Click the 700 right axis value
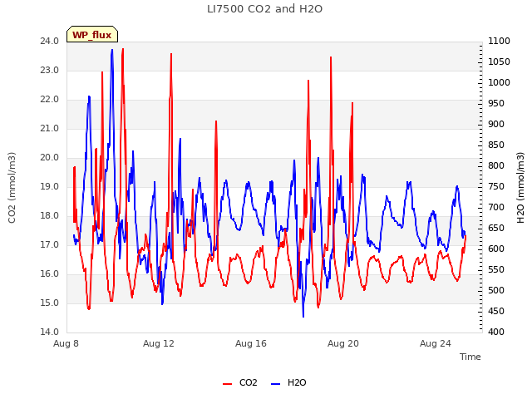This screenshot has height=399, width=532. coord(496,207)
